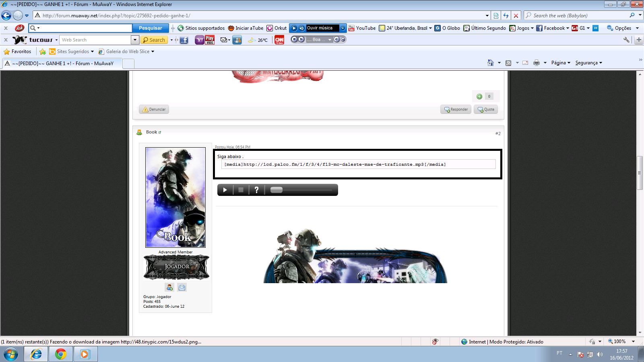644x362 pixels.
Task: Click the Pesquisar search button
Action: point(151,28)
